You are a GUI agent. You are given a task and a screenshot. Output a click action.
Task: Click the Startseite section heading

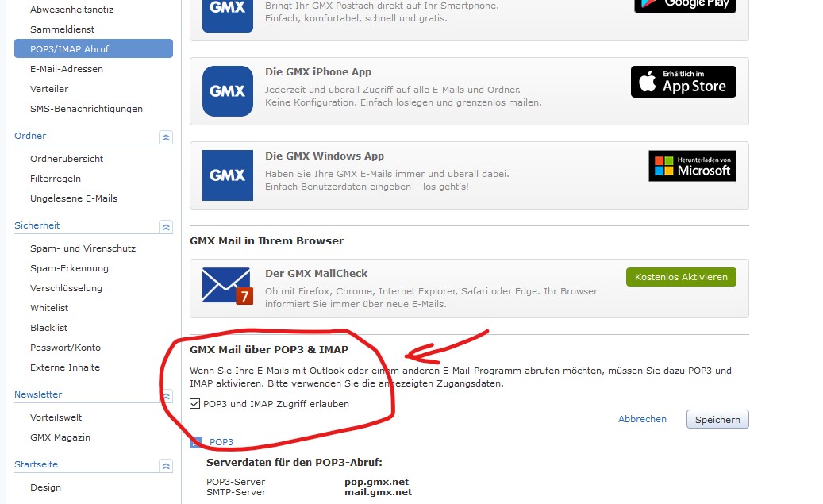coord(37,464)
